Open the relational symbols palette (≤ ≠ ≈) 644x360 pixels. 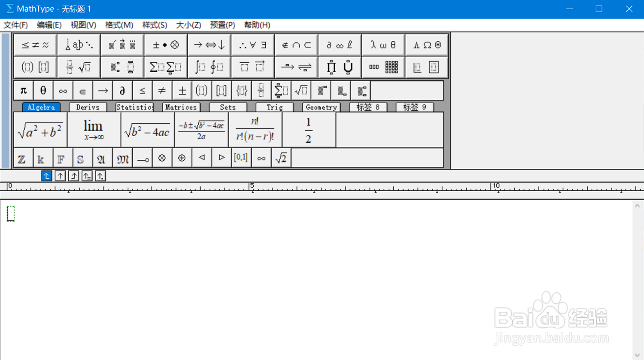coord(35,45)
